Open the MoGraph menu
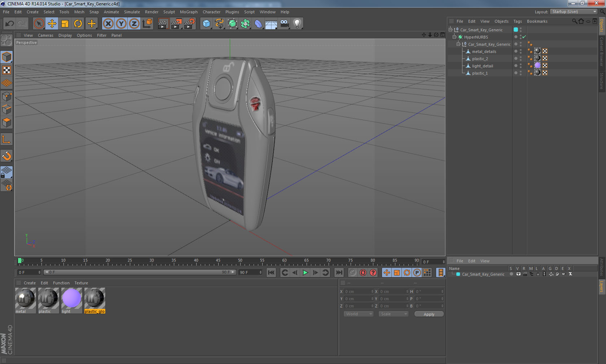Screen dimensions: 606x364 189,12
